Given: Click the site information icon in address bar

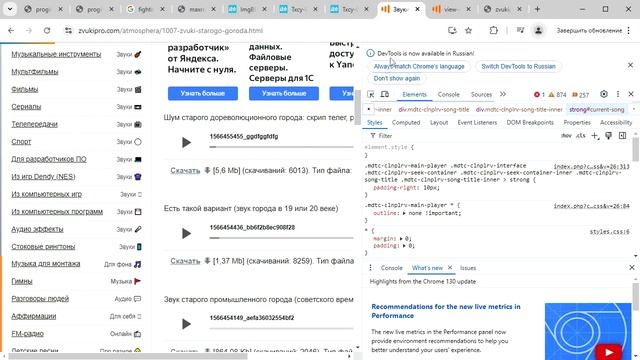Looking at the screenshot, I should [x=68, y=31].
